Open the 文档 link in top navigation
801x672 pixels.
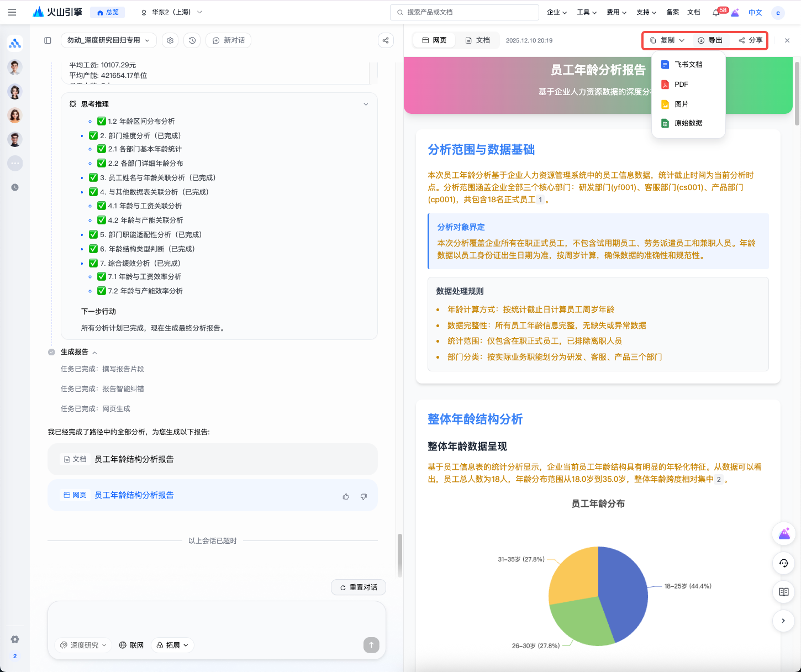pyautogui.click(x=694, y=12)
